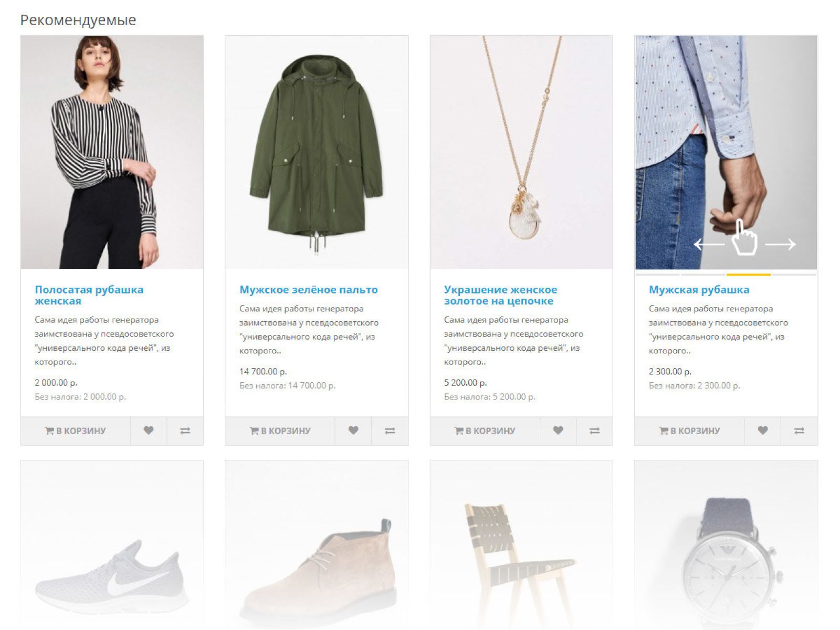Click compare arrows icon for green coat
Image resolution: width=840 pixels, height=630 pixels.
(x=390, y=430)
